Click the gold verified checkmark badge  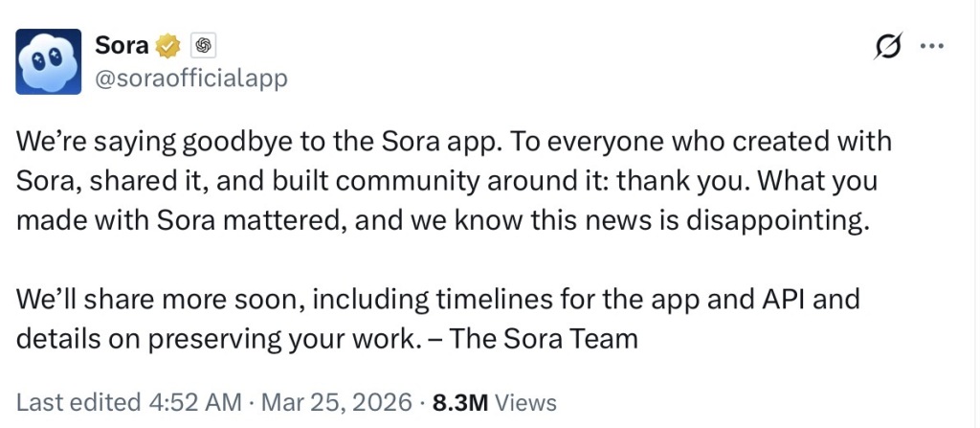click(x=169, y=45)
